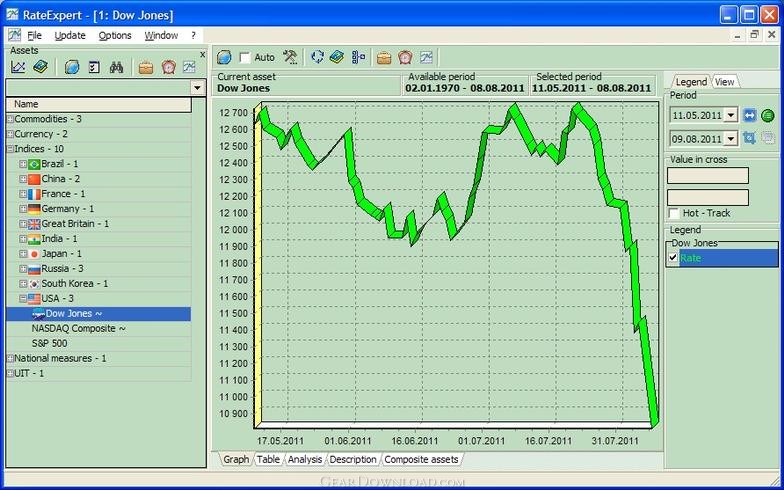Switch to the Table tab

click(x=268, y=460)
